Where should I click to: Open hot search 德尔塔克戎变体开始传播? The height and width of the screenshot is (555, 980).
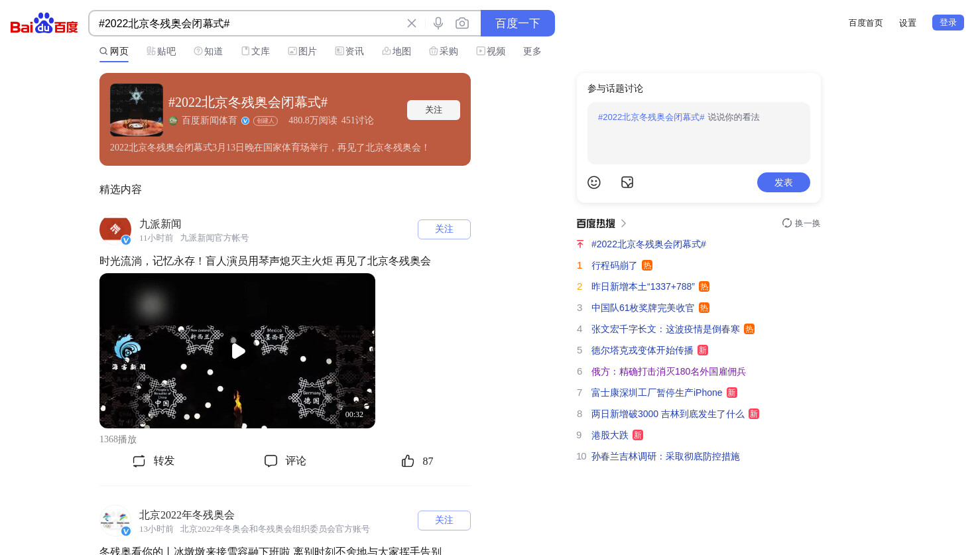click(643, 350)
